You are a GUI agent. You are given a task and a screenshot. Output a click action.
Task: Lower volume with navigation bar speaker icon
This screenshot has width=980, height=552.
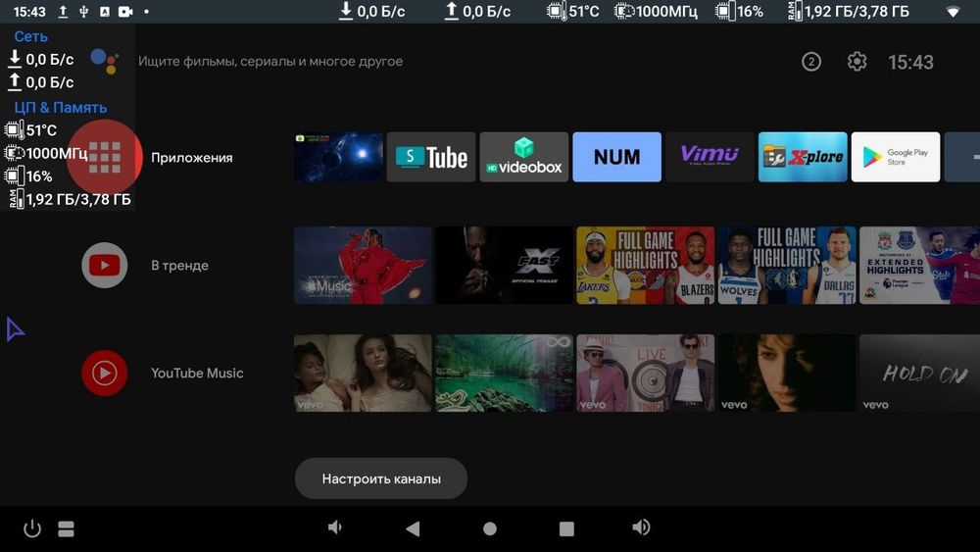tap(335, 527)
